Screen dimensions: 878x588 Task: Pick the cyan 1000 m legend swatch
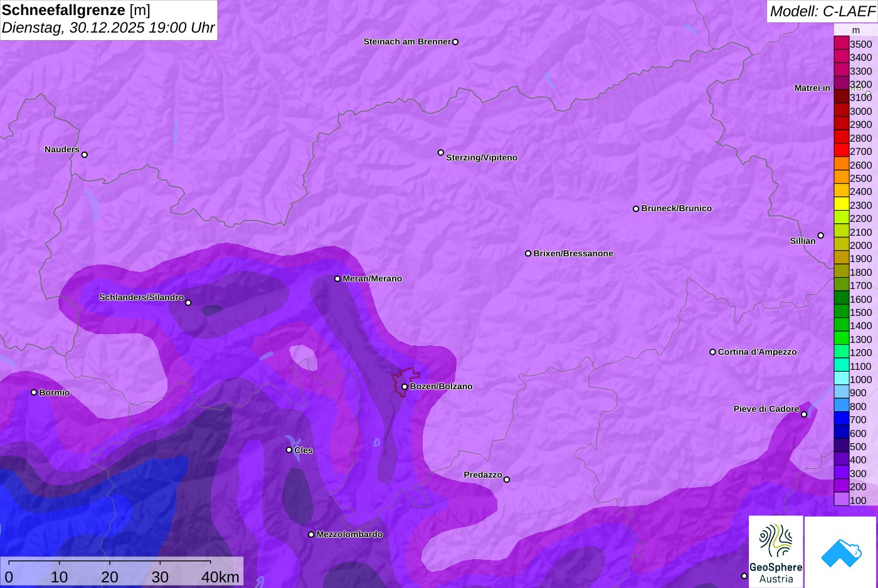pyautogui.click(x=842, y=379)
